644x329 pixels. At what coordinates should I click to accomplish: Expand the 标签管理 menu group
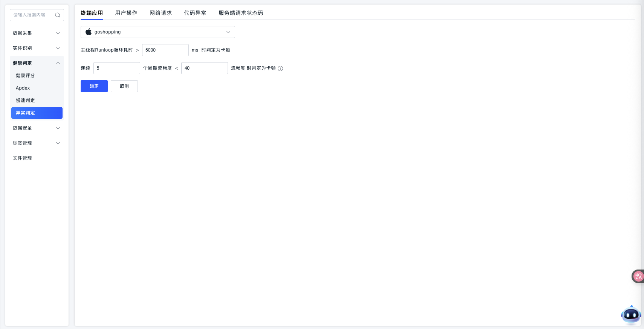[37, 143]
